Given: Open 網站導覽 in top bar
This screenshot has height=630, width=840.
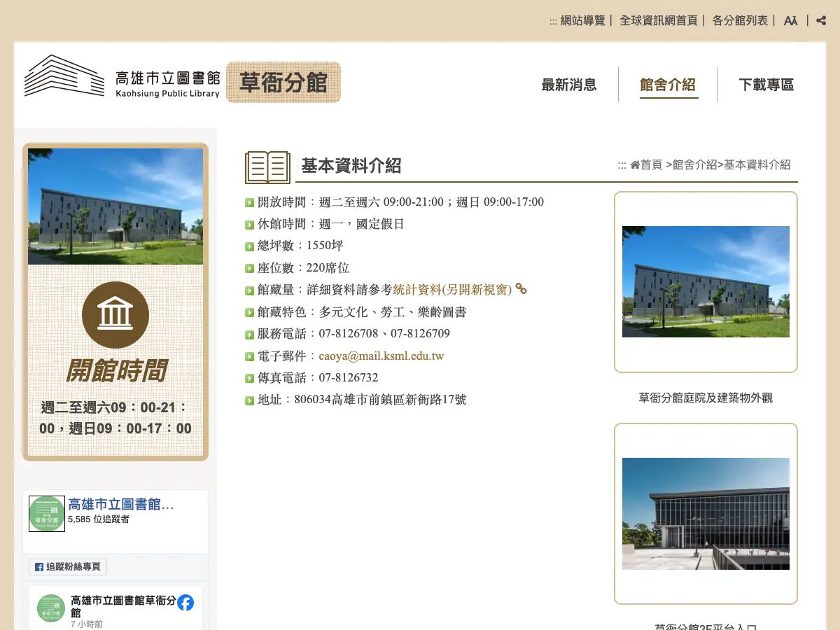Looking at the screenshot, I should tap(582, 21).
